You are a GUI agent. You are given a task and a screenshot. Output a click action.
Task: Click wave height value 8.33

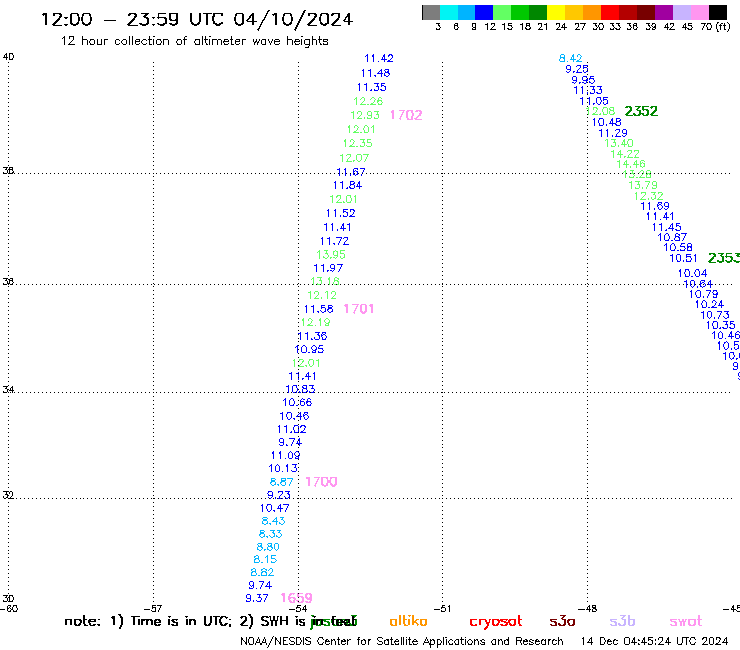point(270,534)
